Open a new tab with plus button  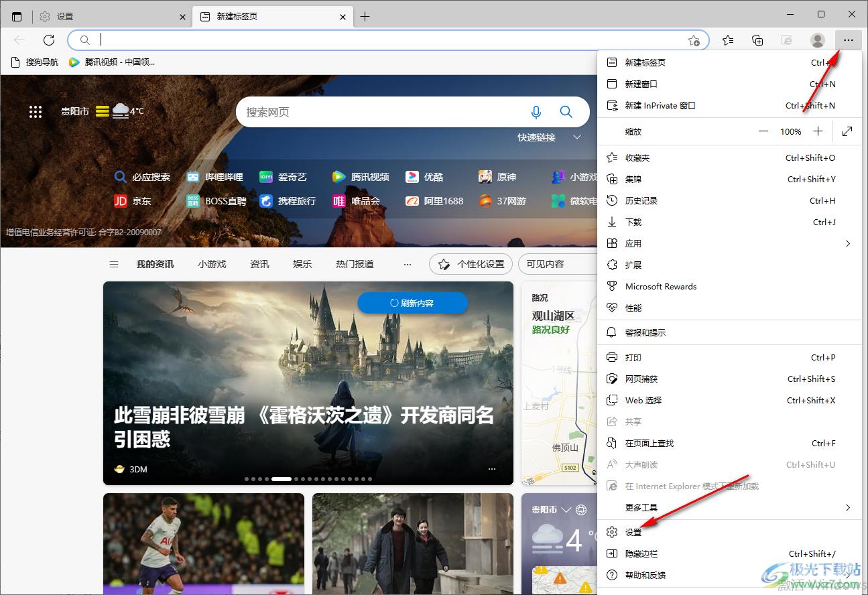tap(365, 16)
